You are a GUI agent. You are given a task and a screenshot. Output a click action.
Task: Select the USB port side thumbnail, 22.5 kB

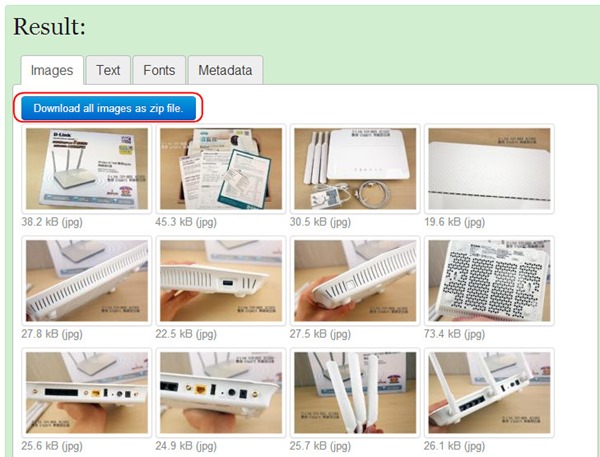point(221,281)
